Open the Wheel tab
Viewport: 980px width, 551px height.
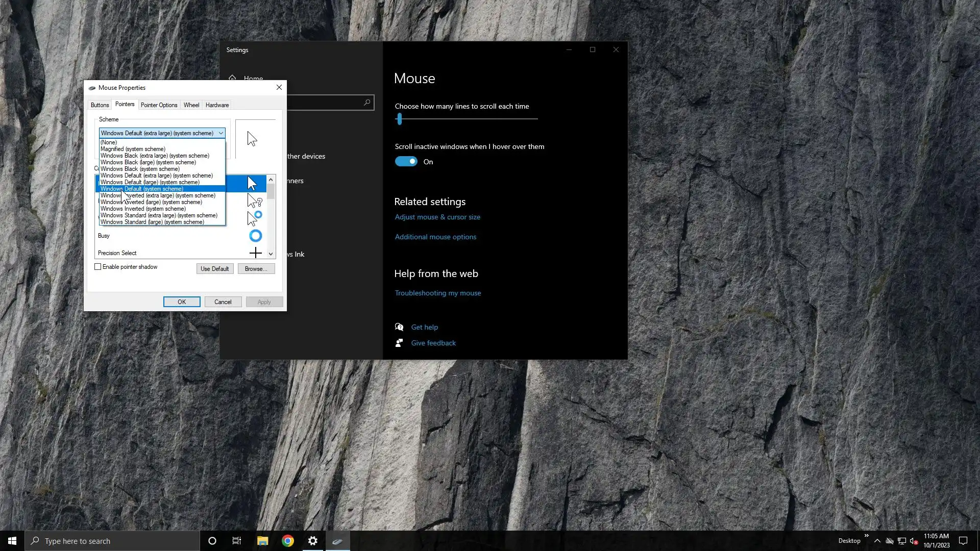click(x=191, y=105)
